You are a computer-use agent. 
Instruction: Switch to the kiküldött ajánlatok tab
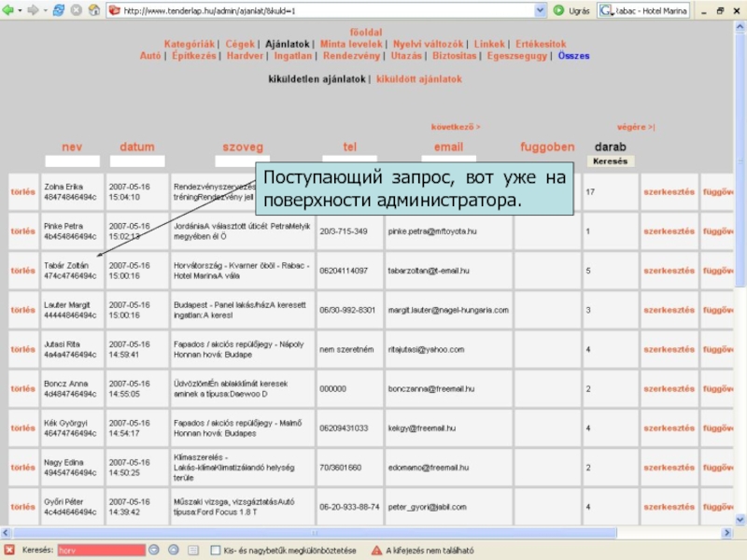click(419, 79)
